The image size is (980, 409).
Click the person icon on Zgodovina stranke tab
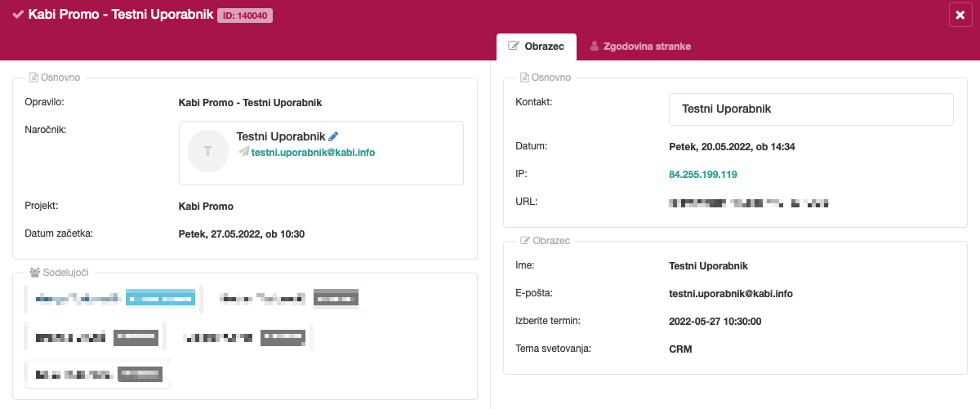pyautogui.click(x=595, y=47)
